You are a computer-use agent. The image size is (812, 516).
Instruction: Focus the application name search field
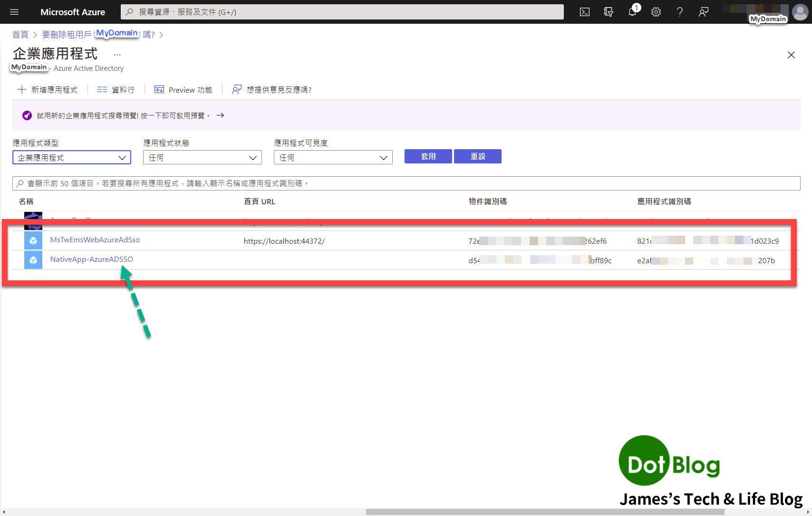click(x=406, y=183)
